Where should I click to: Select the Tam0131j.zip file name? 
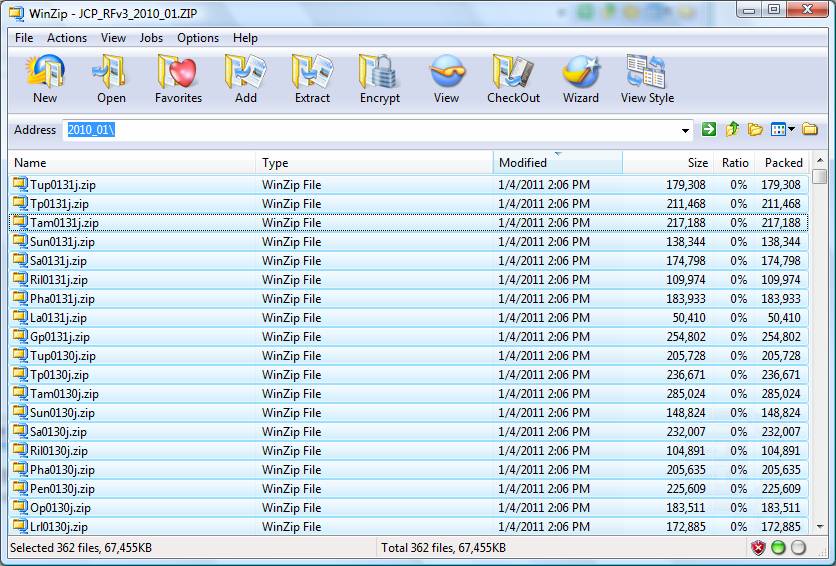coord(64,223)
